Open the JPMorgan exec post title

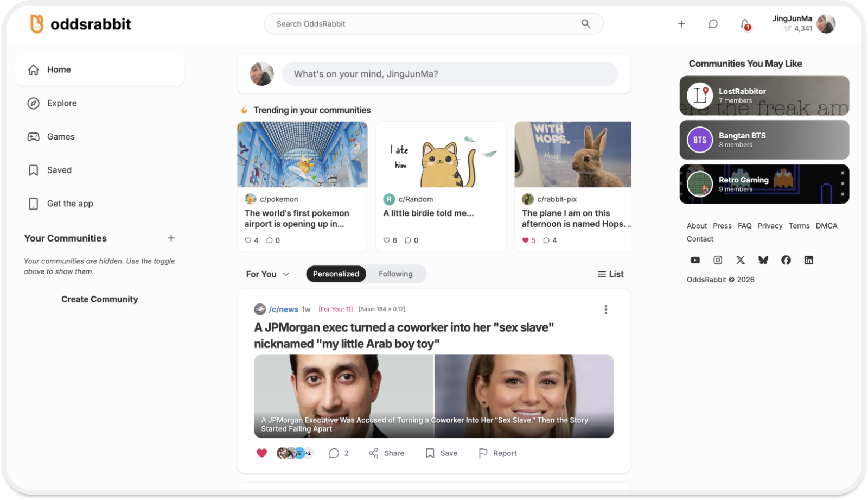click(x=404, y=336)
